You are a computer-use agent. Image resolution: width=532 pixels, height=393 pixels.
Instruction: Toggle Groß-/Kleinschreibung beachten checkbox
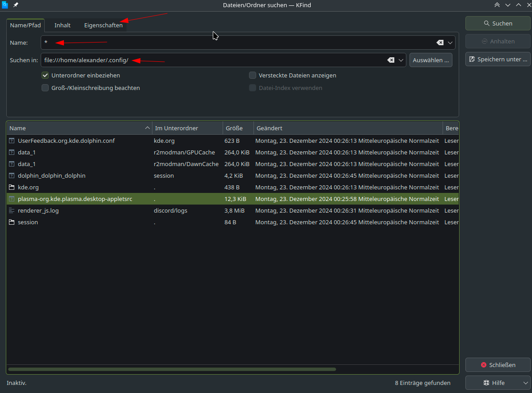(45, 88)
